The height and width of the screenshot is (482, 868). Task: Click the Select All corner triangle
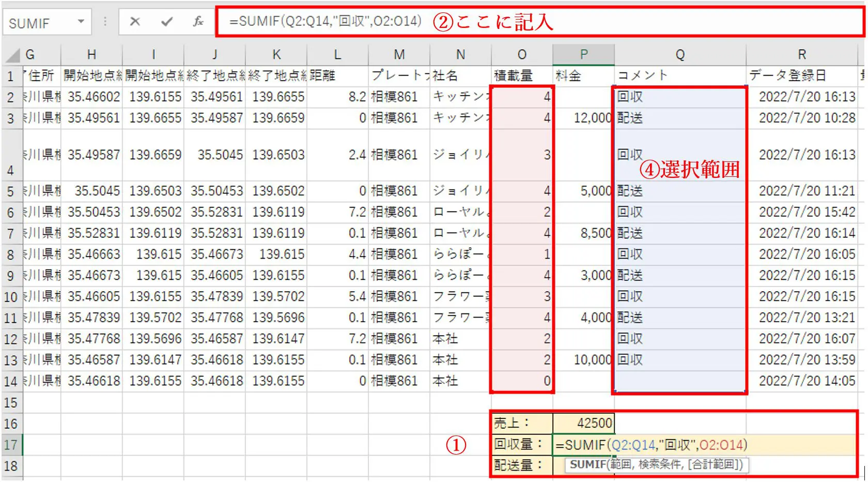click(12, 55)
